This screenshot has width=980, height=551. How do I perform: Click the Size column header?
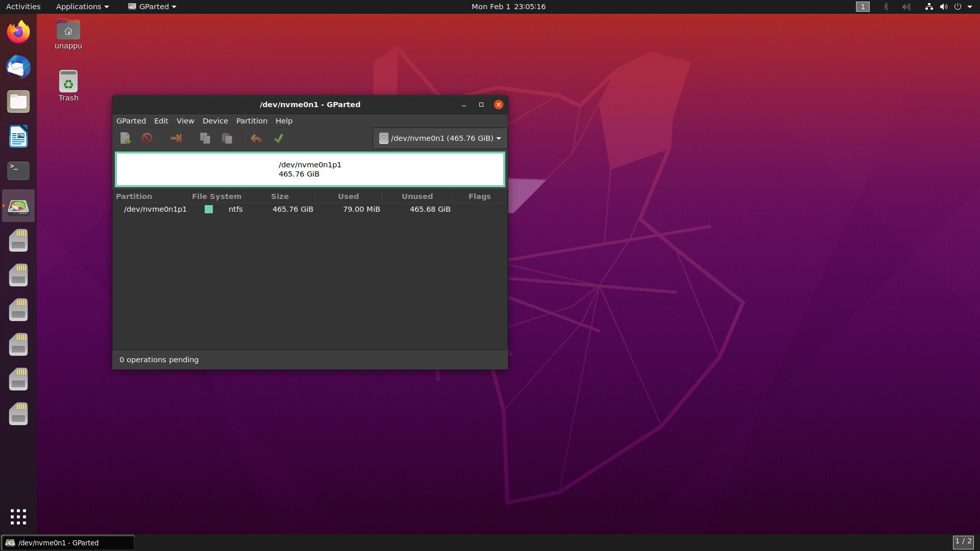point(280,196)
